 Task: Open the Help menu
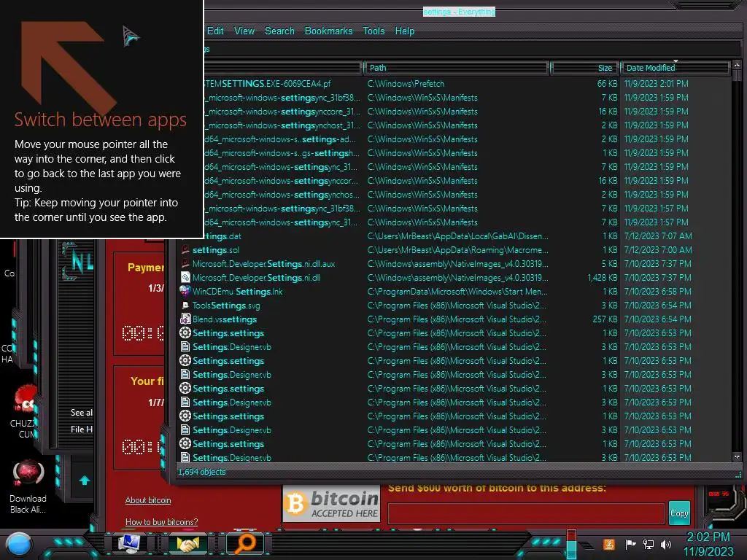[404, 31]
